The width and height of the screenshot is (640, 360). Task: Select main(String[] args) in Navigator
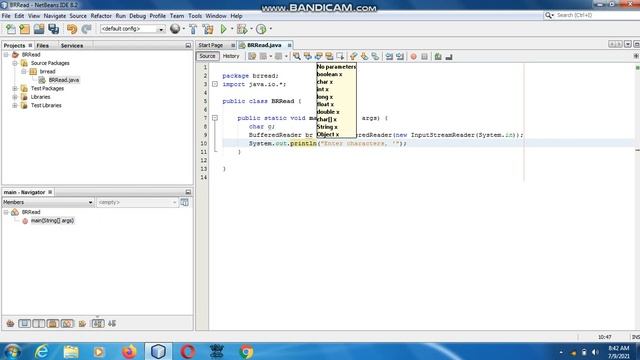[52, 221]
